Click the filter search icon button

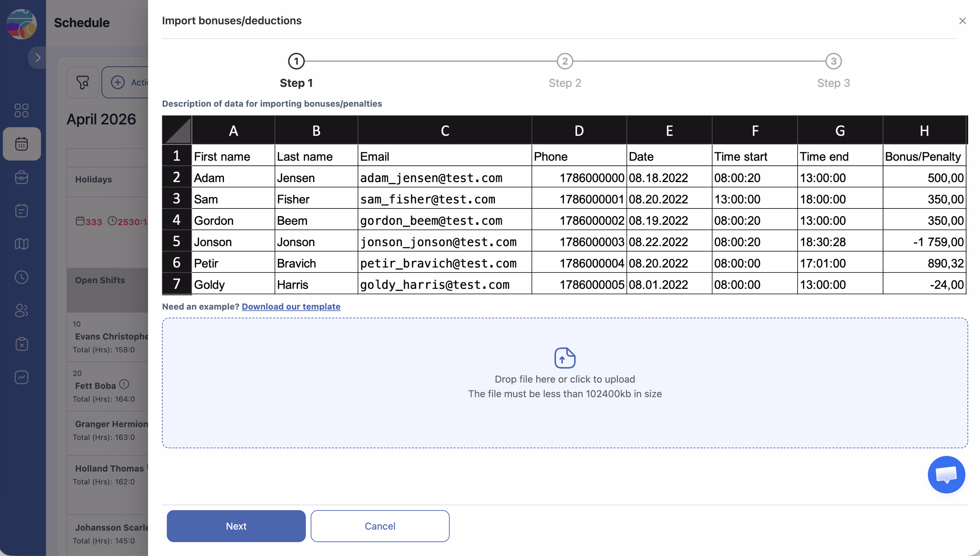coord(82,82)
